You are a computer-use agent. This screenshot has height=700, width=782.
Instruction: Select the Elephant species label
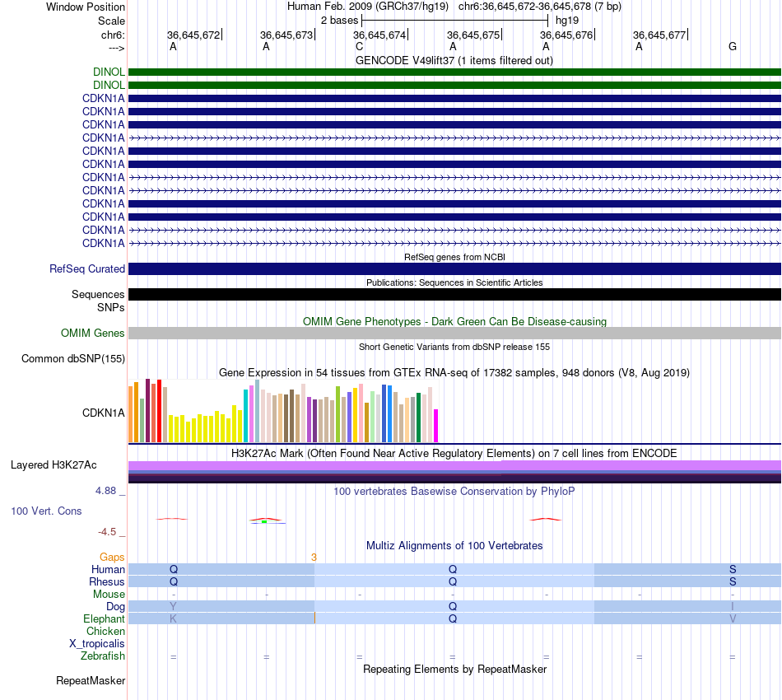tap(105, 619)
